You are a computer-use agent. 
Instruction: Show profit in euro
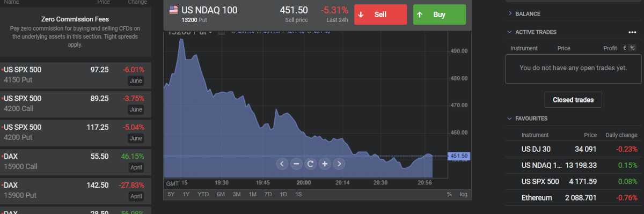pyautogui.click(x=625, y=48)
